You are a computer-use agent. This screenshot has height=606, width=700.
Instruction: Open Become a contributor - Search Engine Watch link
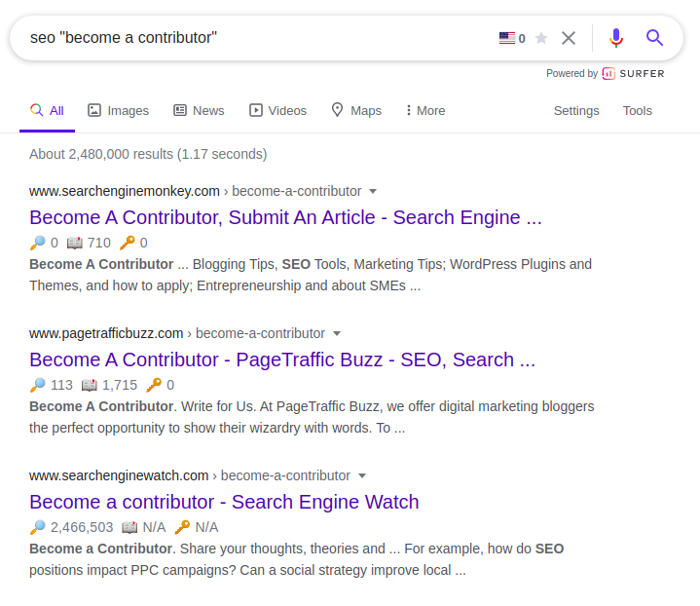click(x=224, y=502)
